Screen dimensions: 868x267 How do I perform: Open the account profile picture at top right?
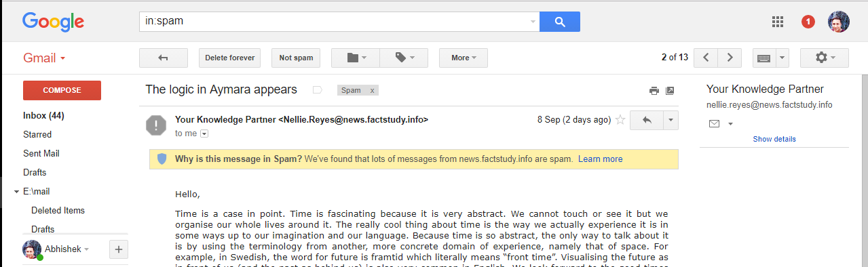[x=839, y=22]
